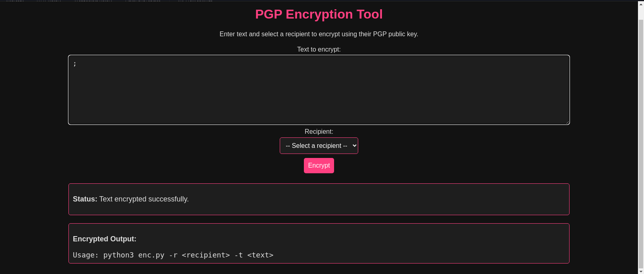Click the "Text to encrypt:" label
Screen dimensions: 644x274
click(x=319, y=50)
